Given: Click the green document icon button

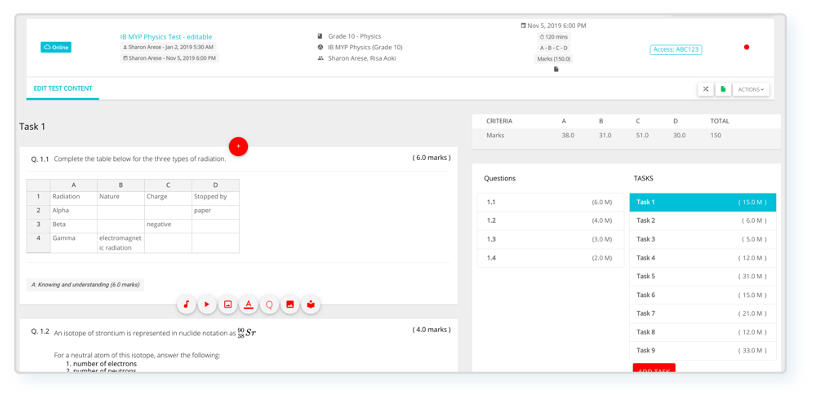Looking at the screenshot, I should 723,89.
